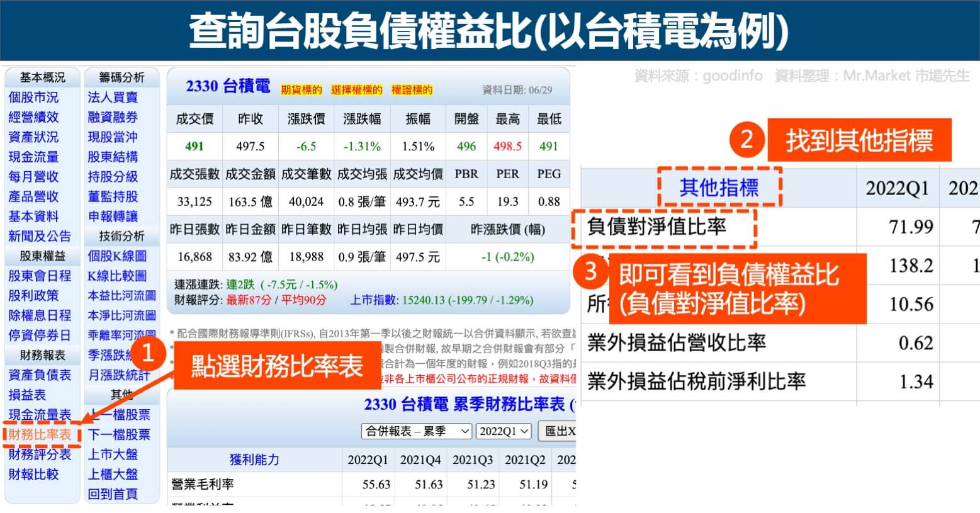980x513 pixels.
Task: Open 月漲跌統計 link
Action: coord(119,375)
